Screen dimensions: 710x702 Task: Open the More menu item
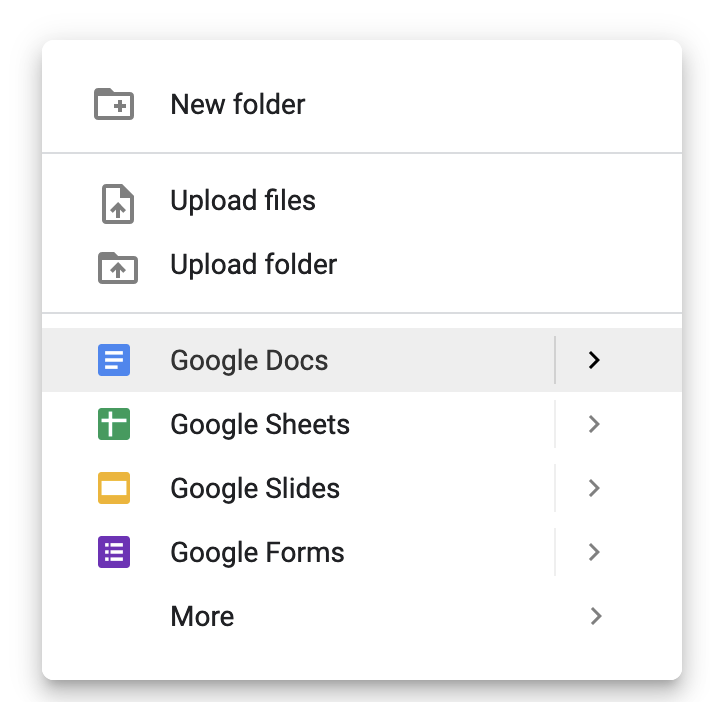coord(202,616)
